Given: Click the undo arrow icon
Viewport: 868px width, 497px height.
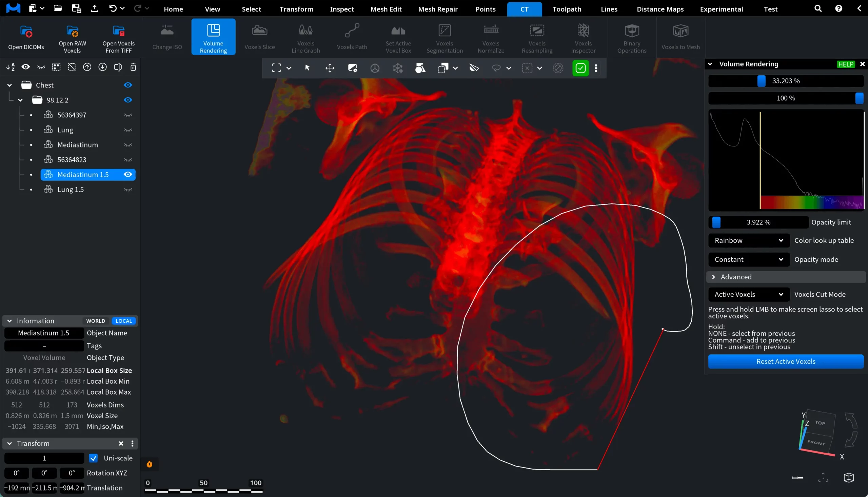Looking at the screenshot, I should point(113,8).
